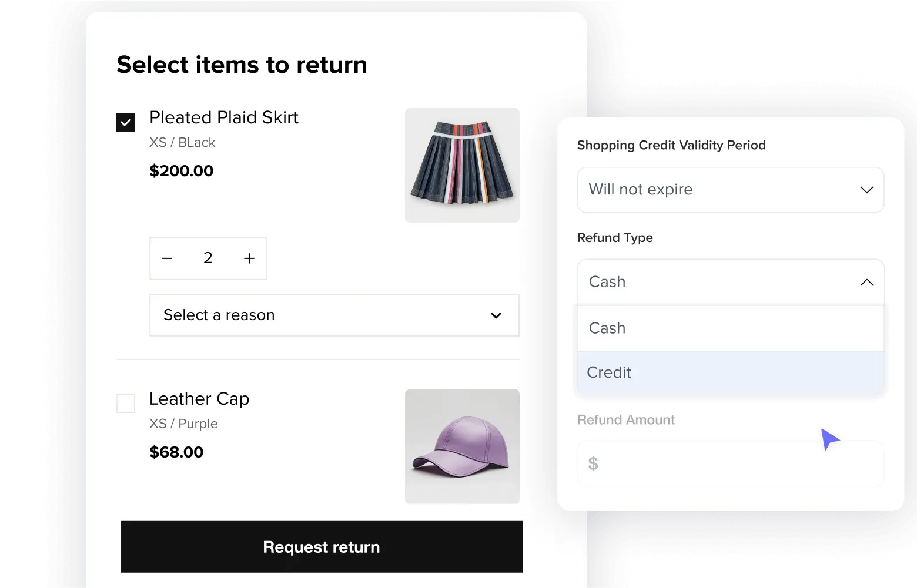Click the chevron on Select a reason

coord(496,315)
